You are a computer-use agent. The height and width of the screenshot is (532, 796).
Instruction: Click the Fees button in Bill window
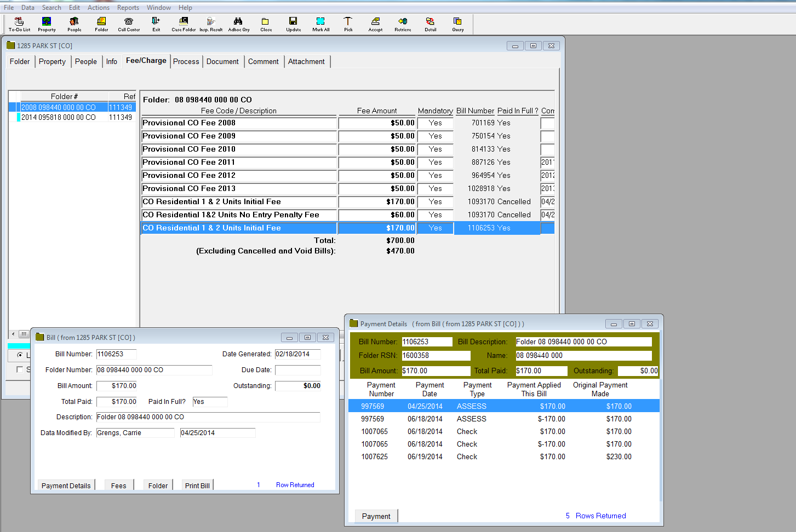pos(118,485)
